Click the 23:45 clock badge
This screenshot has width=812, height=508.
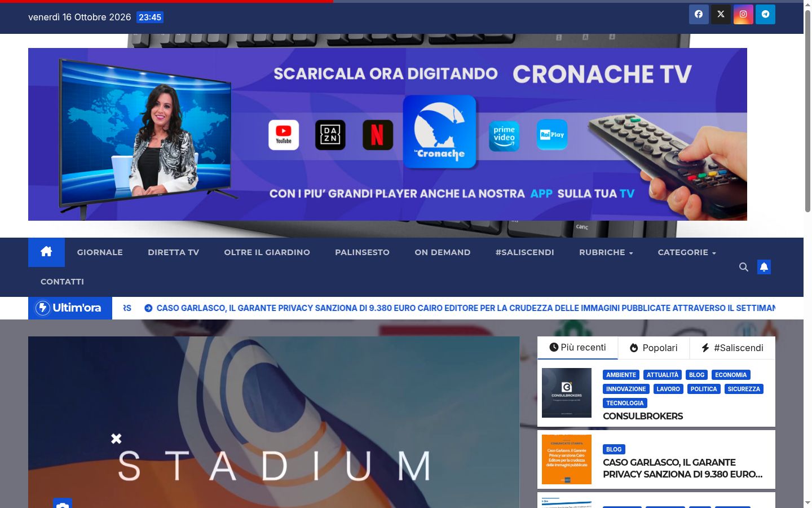[x=150, y=17]
